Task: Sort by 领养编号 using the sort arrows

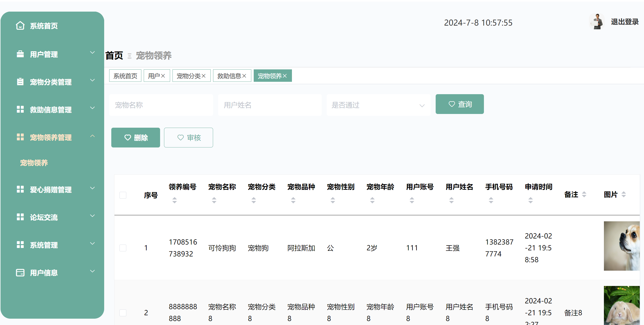Action: point(175,200)
